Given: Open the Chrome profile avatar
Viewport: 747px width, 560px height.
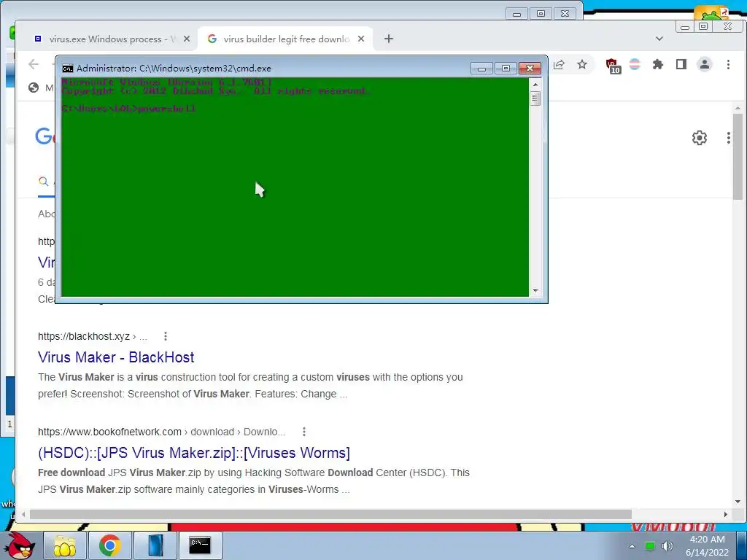Looking at the screenshot, I should point(705,64).
